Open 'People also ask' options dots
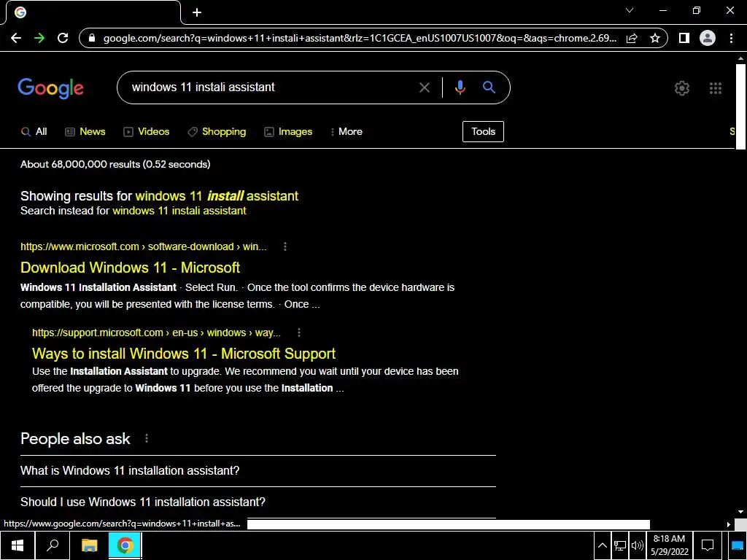 [x=146, y=438]
